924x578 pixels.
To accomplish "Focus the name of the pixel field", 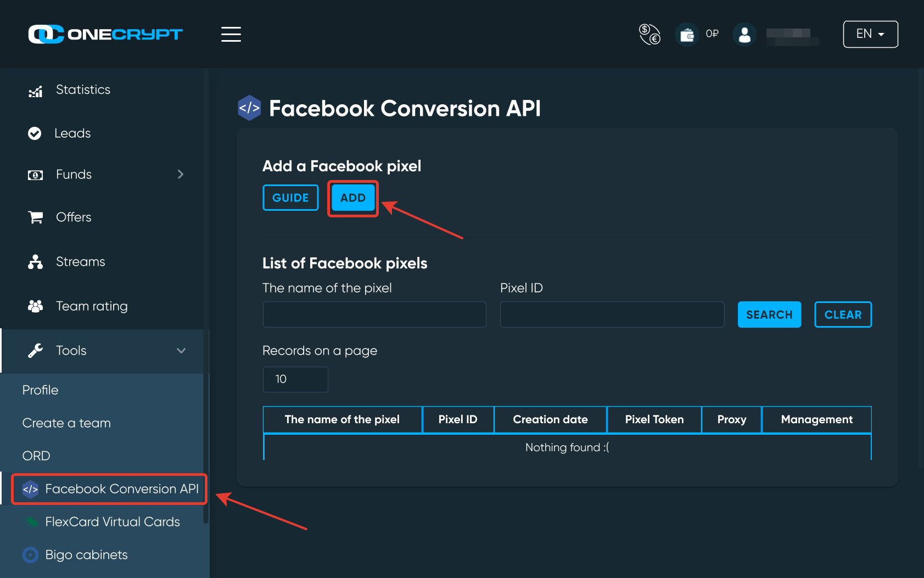I will tap(374, 315).
